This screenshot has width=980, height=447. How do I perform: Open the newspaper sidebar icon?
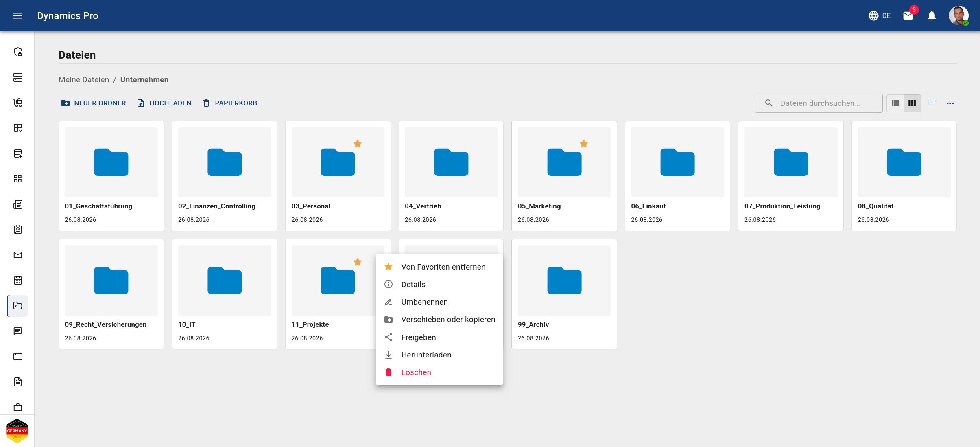pyautogui.click(x=18, y=204)
